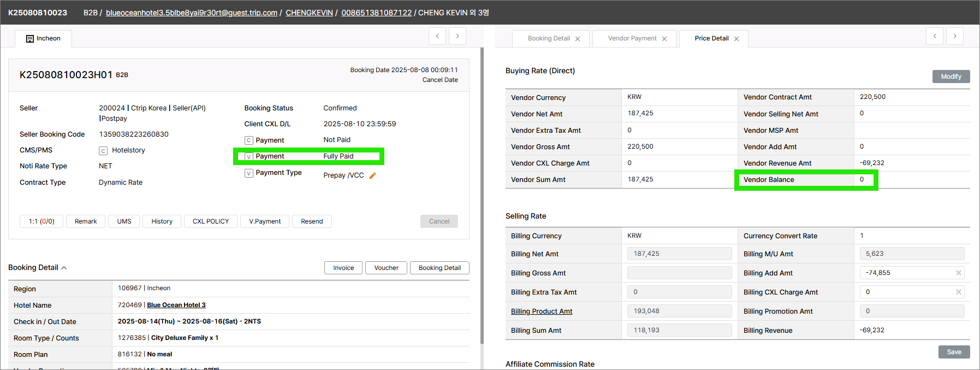Click the left panel previous arrow
Viewport: 980px width, 370px height.
[x=437, y=36]
